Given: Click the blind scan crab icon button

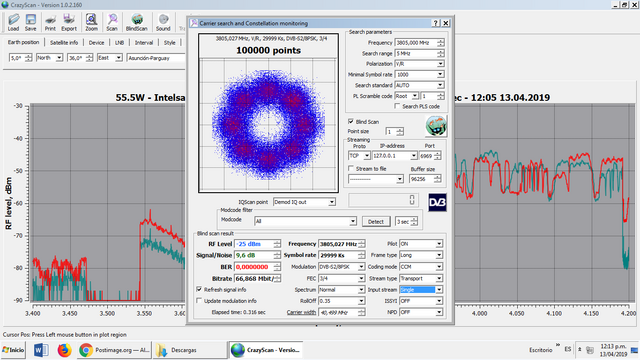Looking at the screenshot, I should [436, 126].
